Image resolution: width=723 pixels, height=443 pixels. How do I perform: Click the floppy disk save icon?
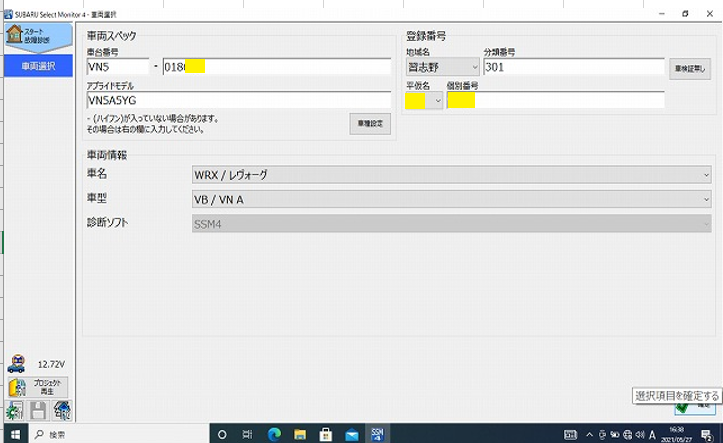(38, 410)
